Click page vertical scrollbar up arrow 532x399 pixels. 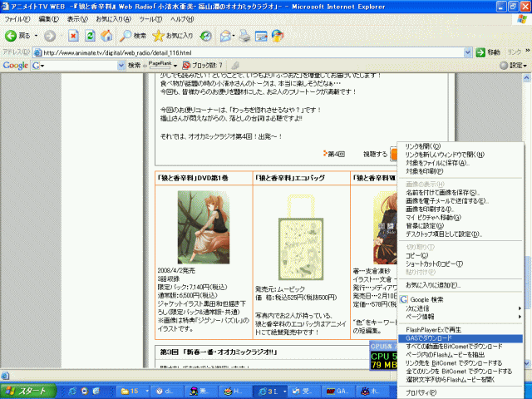[527, 78]
